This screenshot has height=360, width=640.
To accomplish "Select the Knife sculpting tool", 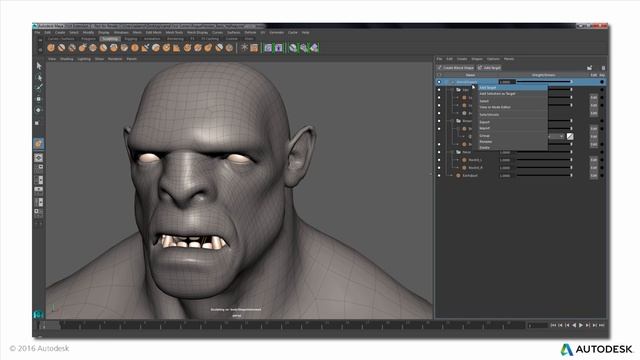I will (x=187, y=48).
